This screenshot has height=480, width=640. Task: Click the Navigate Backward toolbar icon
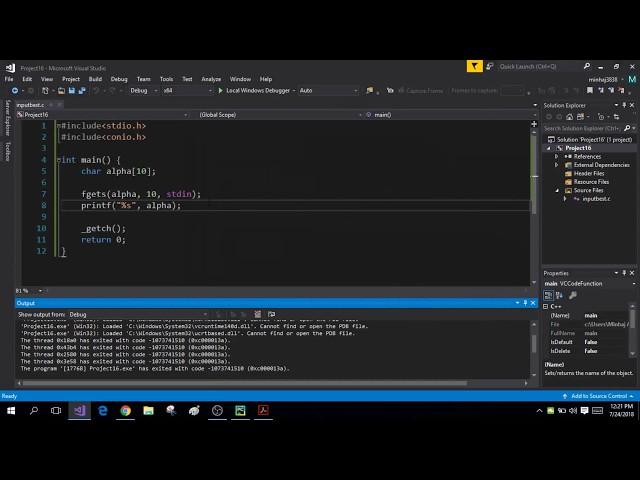click(15, 91)
